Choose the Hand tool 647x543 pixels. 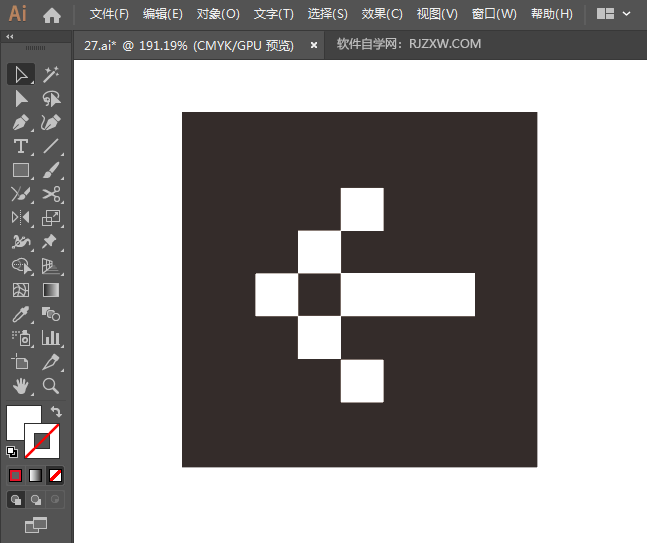click(21, 386)
